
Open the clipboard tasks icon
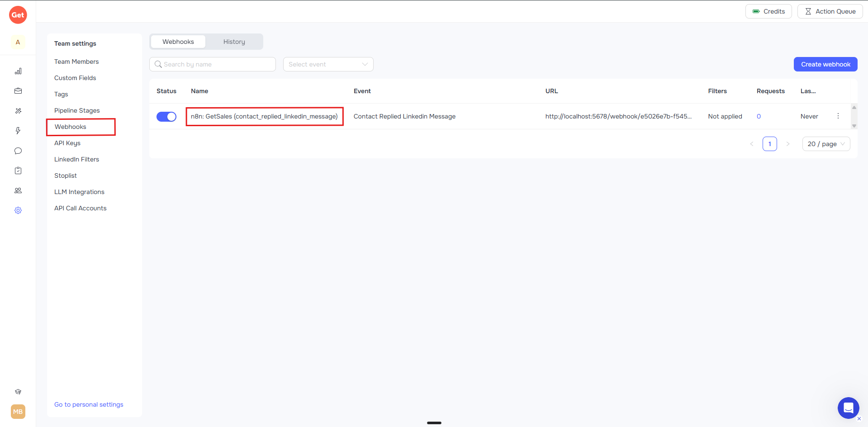(x=18, y=171)
